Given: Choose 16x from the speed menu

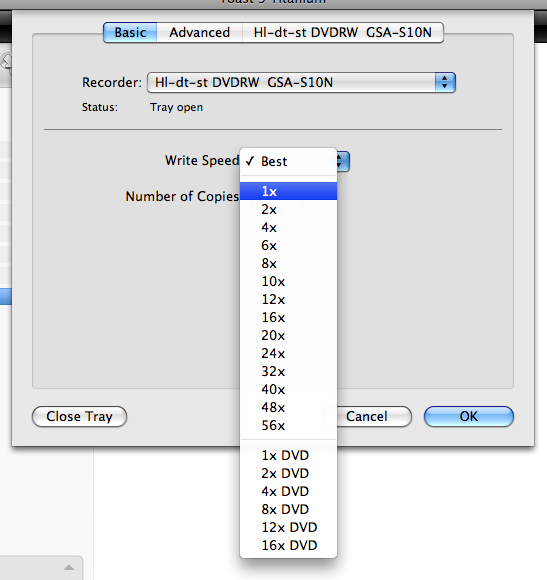Looking at the screenshot, I should 288,317.
